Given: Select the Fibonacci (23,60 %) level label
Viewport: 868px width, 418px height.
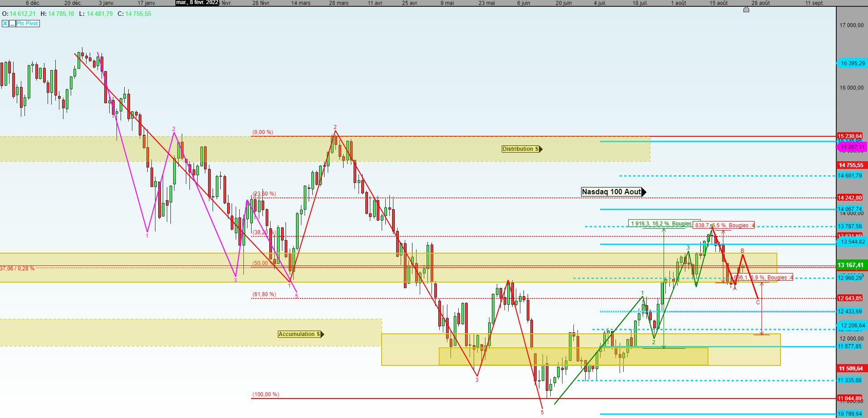Looking at the screenshot, I should tap(264, 194).
